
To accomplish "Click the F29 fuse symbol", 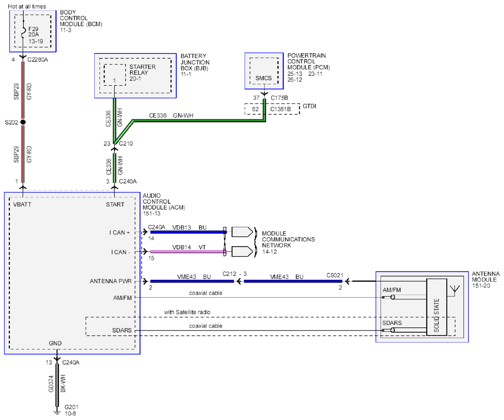I will pos(23,32).
